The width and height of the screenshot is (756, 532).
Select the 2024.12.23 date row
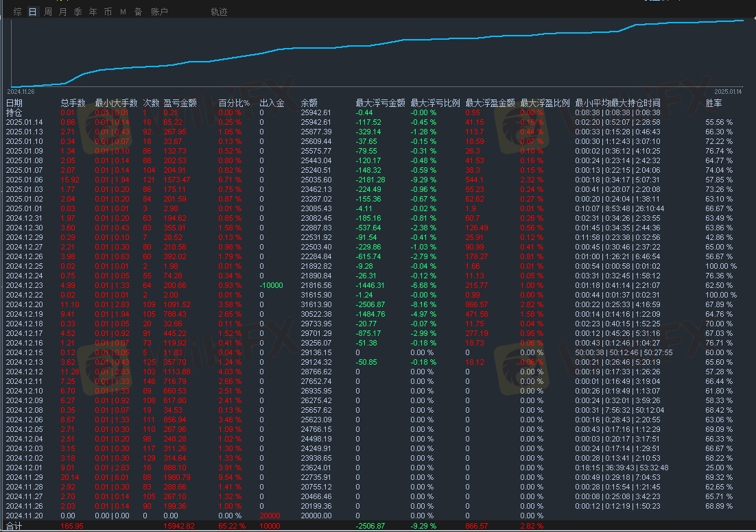click(24, 285)
